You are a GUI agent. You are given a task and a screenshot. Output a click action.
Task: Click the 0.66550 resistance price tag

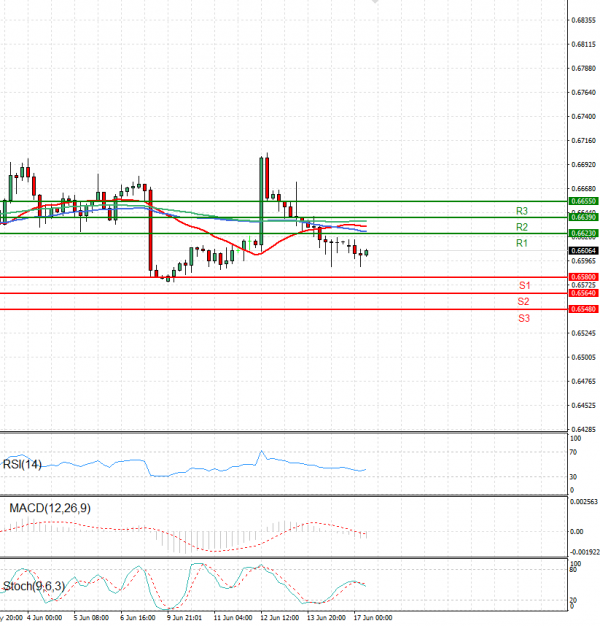(x=583, y=201)
